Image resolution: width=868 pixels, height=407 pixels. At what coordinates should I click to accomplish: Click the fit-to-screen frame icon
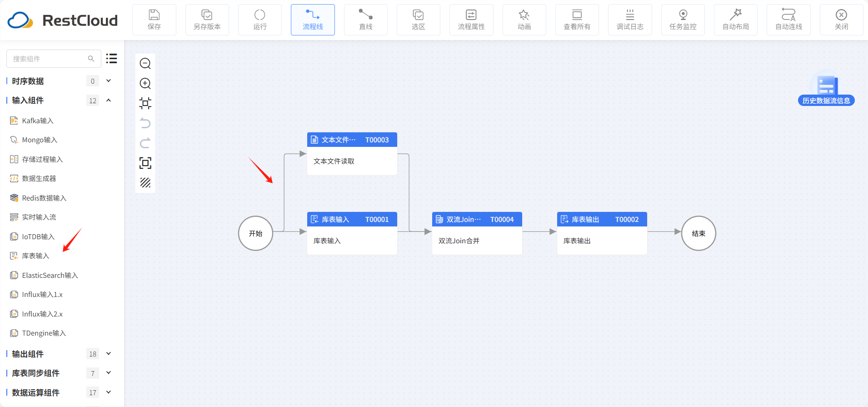click(145, 163)
